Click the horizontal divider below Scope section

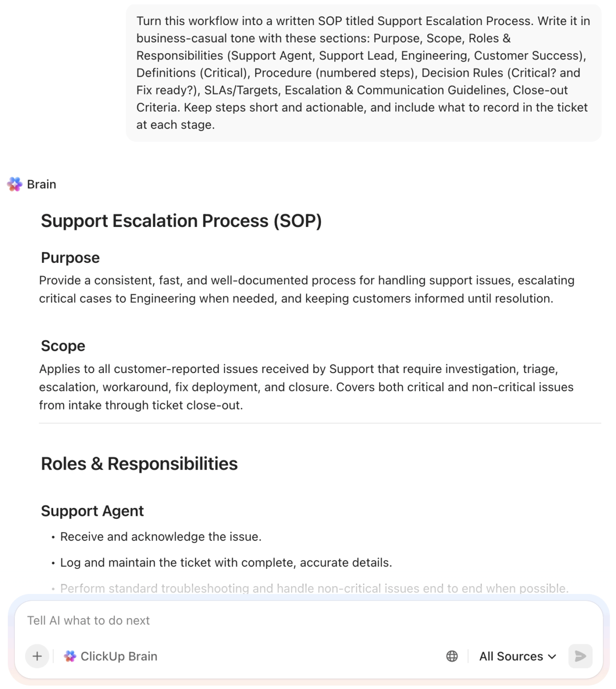tap(320, 423)
